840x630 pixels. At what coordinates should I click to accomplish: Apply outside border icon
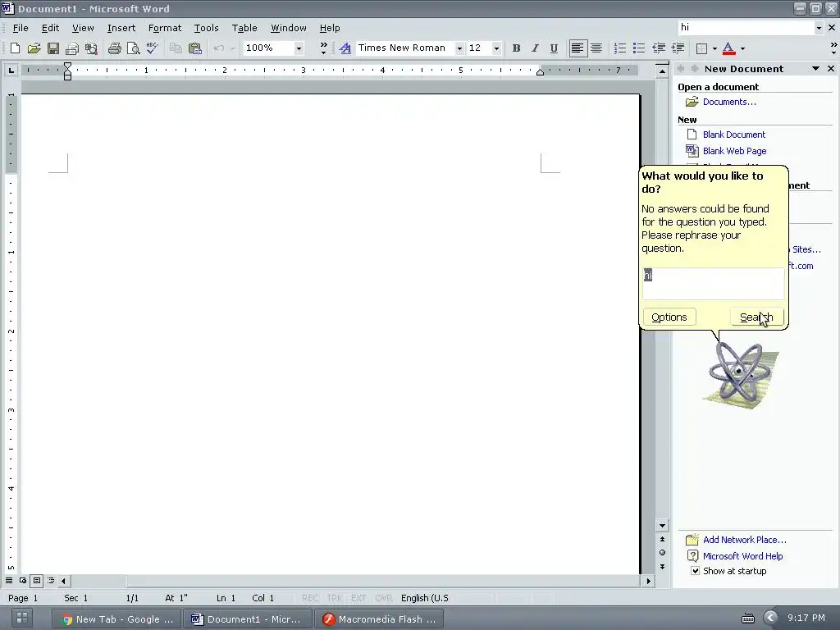tap(701, 48)
